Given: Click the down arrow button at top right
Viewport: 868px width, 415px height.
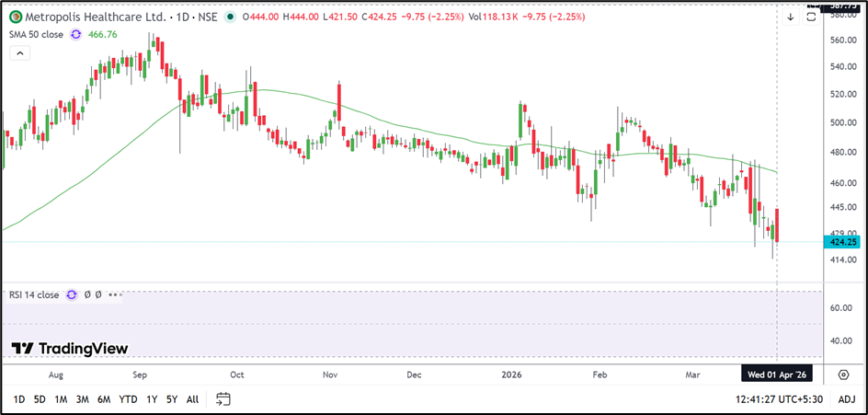Looking at the screenshot, I should click(x=790, y=17).
